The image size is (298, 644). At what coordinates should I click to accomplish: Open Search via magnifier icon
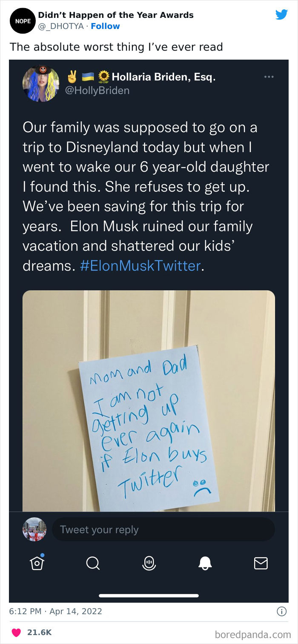[x=92, y=563]
